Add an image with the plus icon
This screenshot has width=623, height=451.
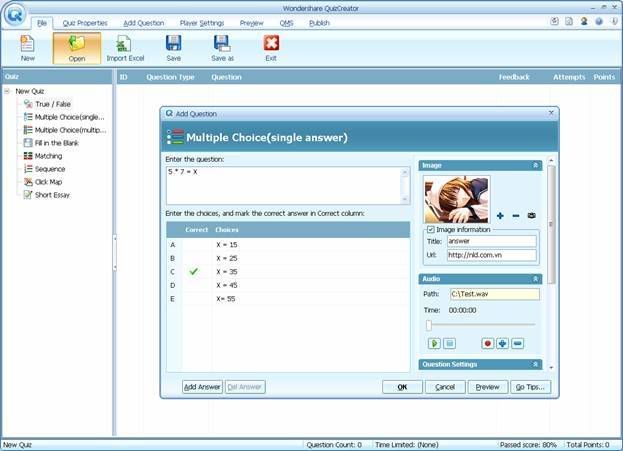[x=500, y=216]
